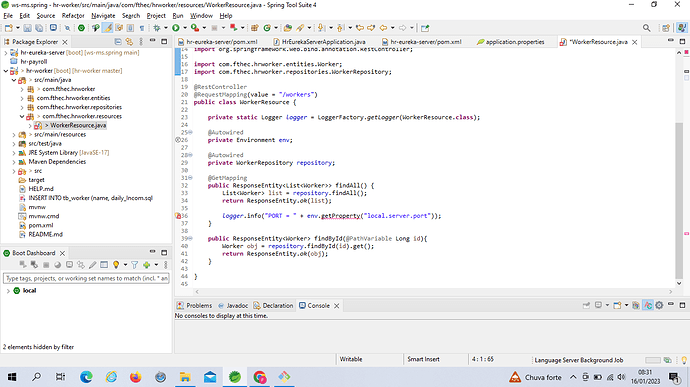The height and width of the screenshot is (387, 690).
Task: Click the Save icon in the toolbar
Action: click(x=27, y=28)
